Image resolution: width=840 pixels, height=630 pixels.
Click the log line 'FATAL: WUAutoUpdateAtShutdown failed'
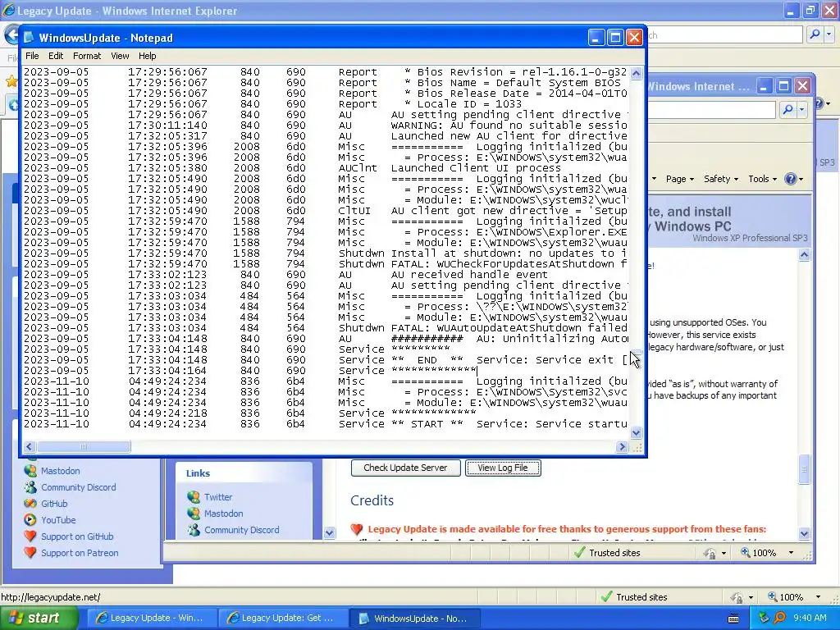(509, 328)
